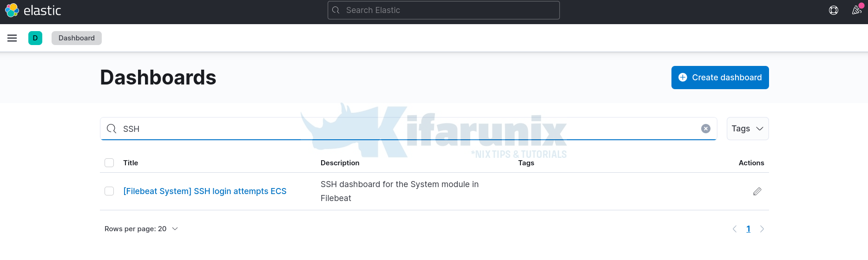Check the Filebeat SSH login attempts row

point(109,191)
